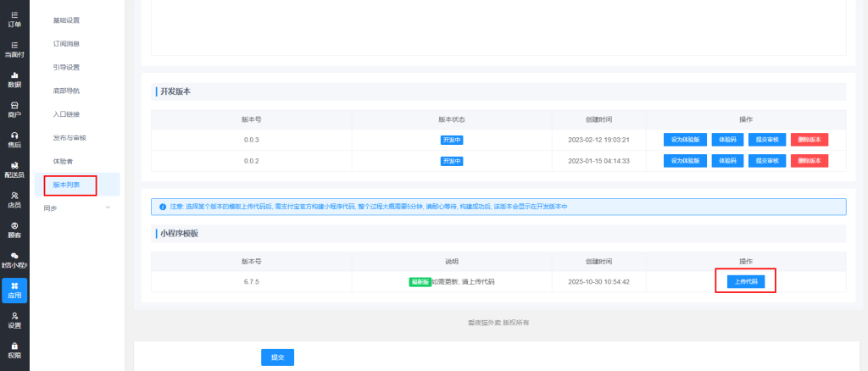Open the 权限 lock icon

14,349
